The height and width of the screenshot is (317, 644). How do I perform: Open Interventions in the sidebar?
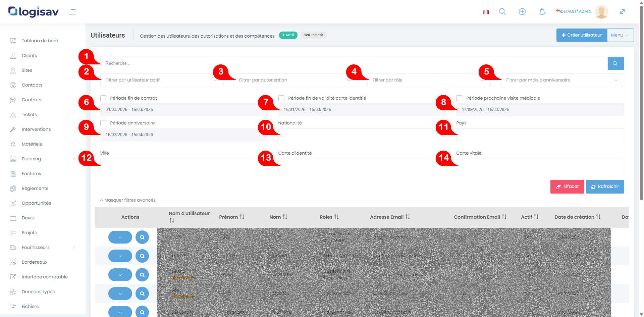point(36,129)
